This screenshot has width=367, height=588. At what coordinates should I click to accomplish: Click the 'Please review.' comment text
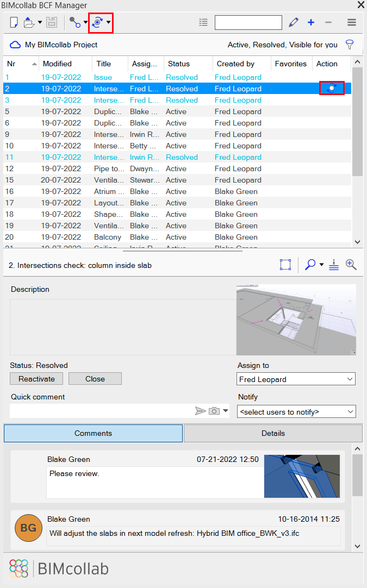[74, 474]
